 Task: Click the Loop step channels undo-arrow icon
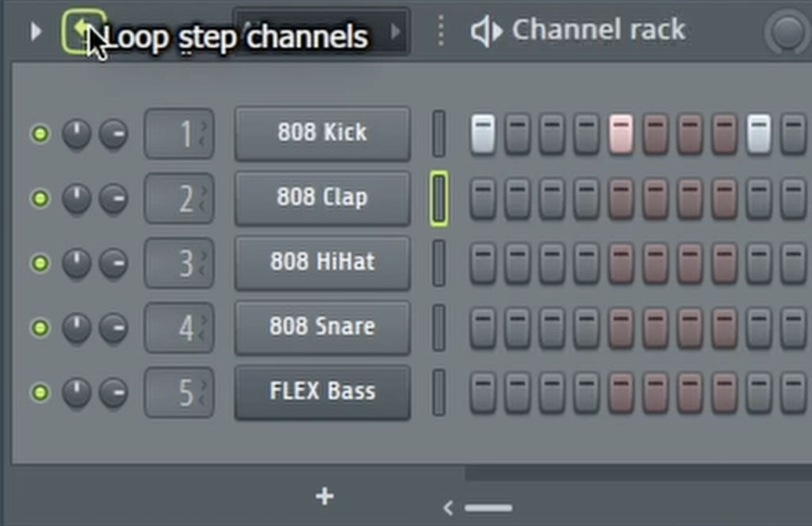(x=83, y=32)
